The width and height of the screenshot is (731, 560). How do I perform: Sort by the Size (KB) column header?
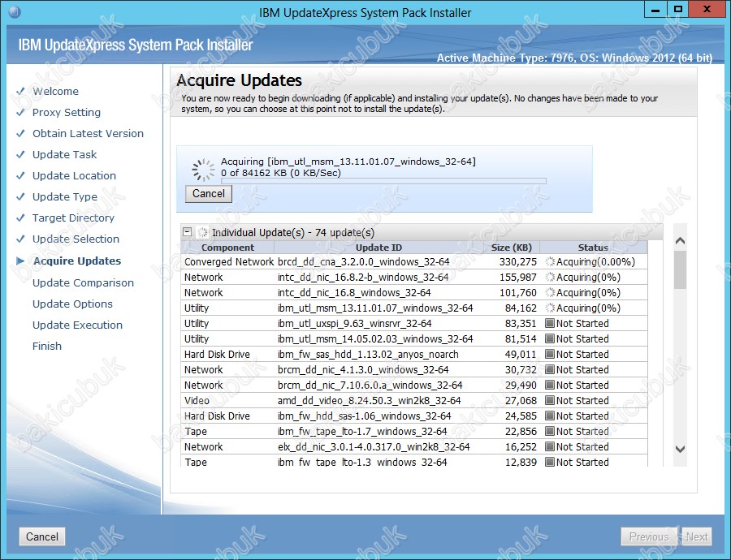pyautogui.click(x=511, y=248)
